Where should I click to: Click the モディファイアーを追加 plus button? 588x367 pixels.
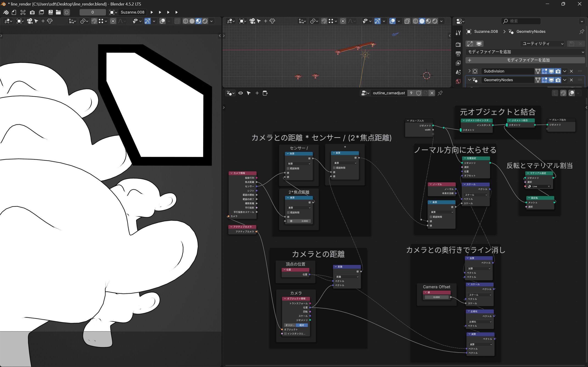coord(525,60)
